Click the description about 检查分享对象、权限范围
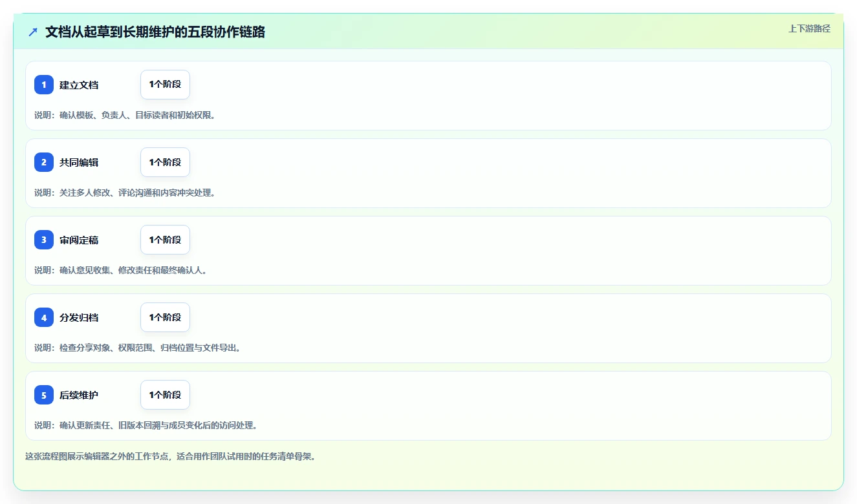Viewport: 857px width, 504px height. (x=138, y=348)
